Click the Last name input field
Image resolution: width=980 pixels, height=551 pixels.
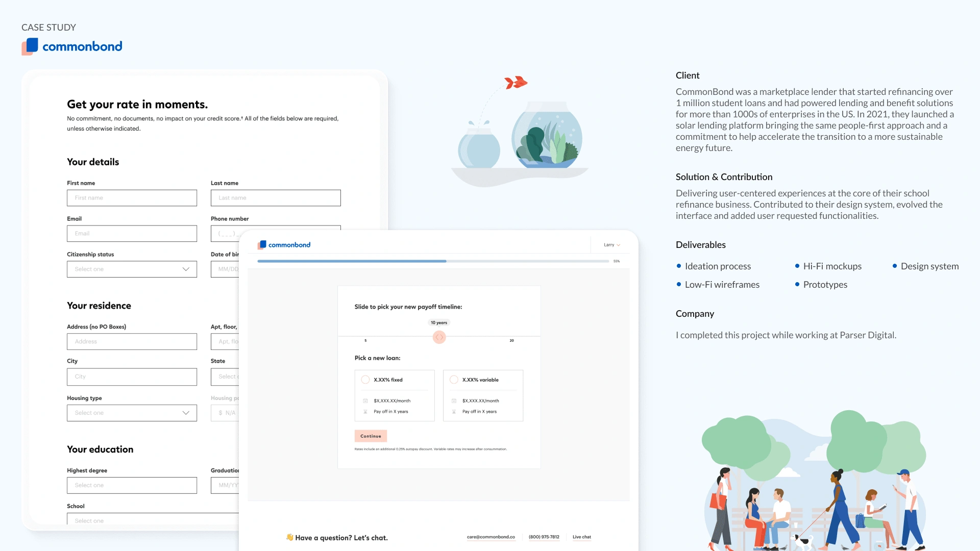pos(276,198)
